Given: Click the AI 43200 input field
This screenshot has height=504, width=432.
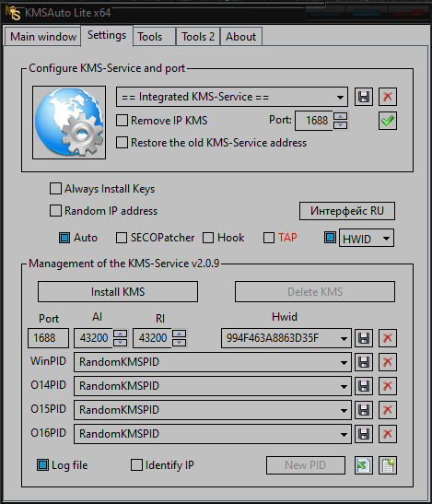Looking at the screenshot, I should [x=94, y=338].
